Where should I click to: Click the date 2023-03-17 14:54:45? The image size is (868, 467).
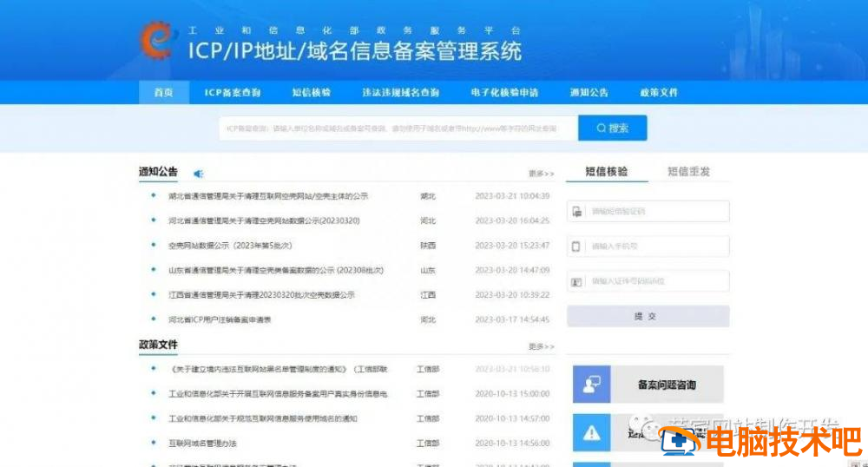(513, 319)
